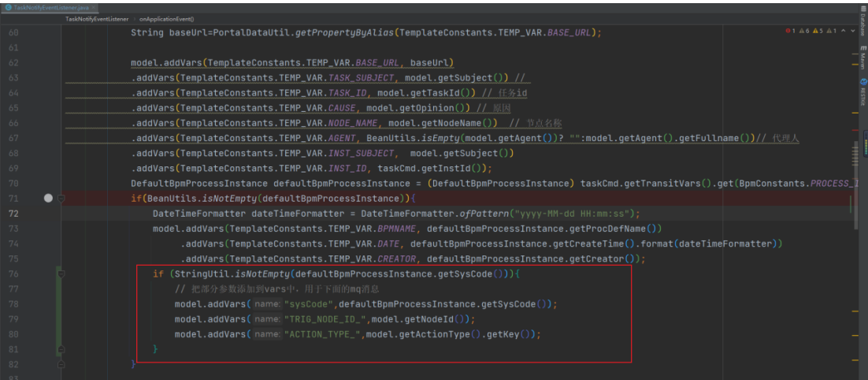Click NODE_NAME constant on line 66
Image resolution: width=868 pixels, height=380 pixels.
pyautogui.click(x=353, y=123)
